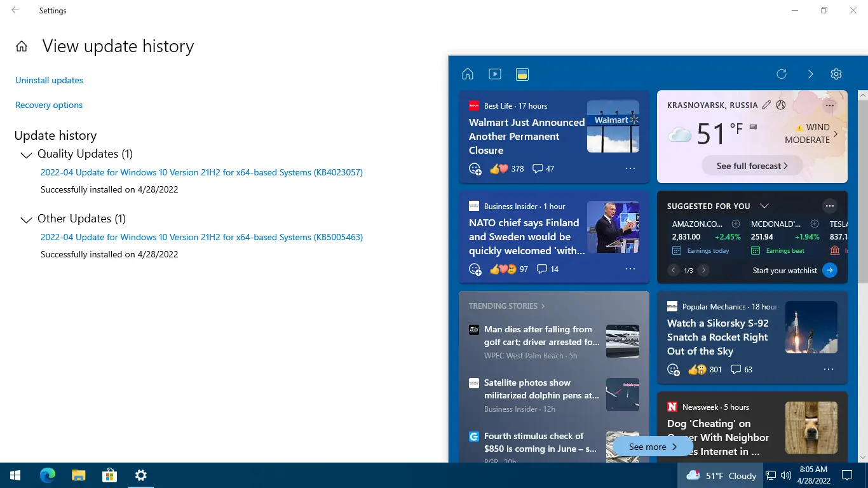Open comments on Walmart story

tap(543, 168)
